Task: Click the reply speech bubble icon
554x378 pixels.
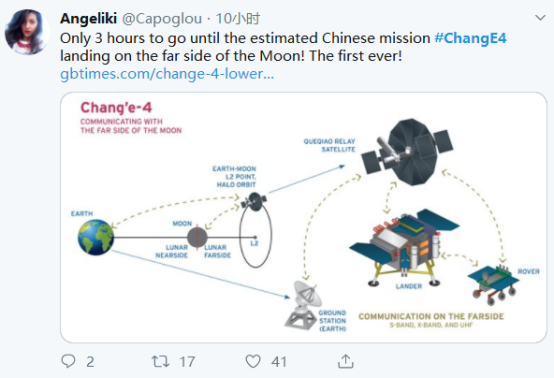Action: pyautogui.click(x=68, y=361)
